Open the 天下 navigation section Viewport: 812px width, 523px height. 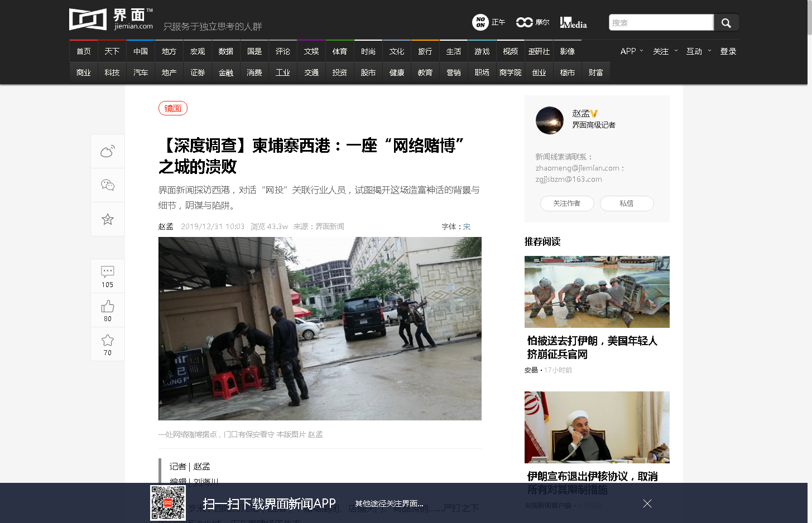[112, 51]
